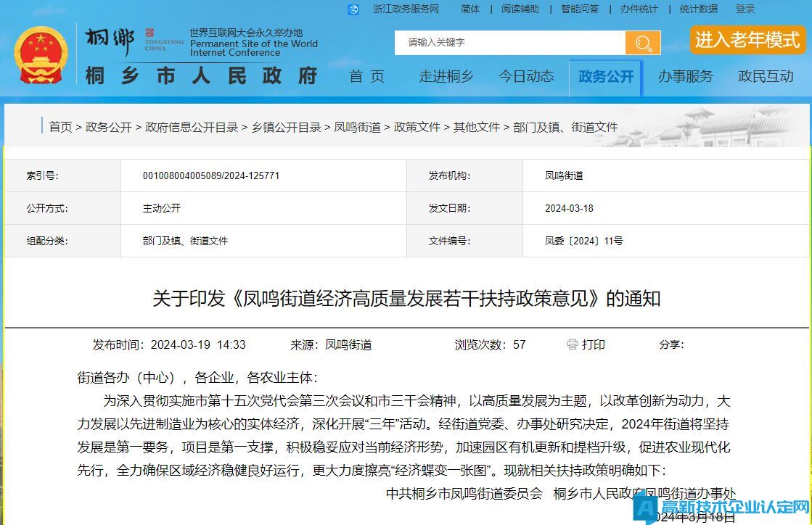
Task: Click 街道各办（中心） salutation line
Action: tap(197, 378)
